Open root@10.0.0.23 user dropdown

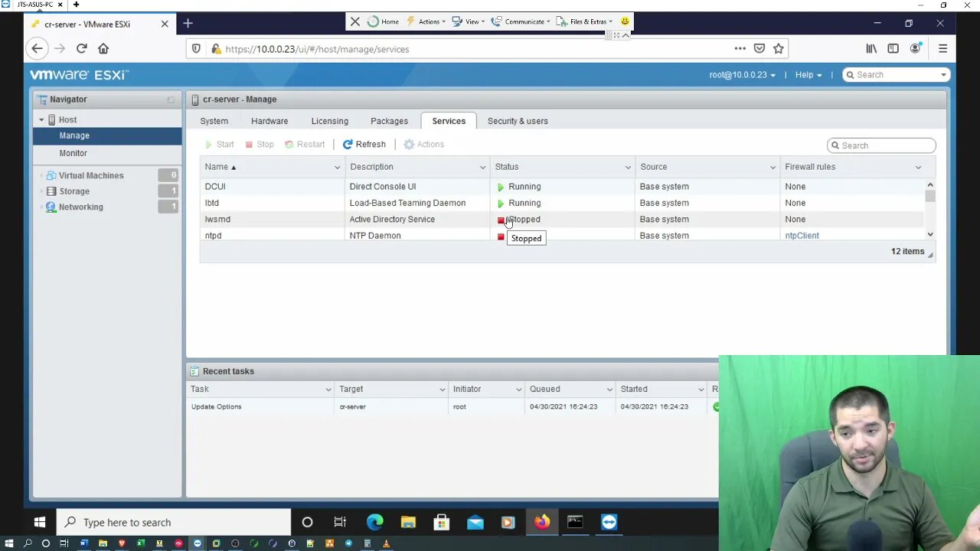click(742, 75)
